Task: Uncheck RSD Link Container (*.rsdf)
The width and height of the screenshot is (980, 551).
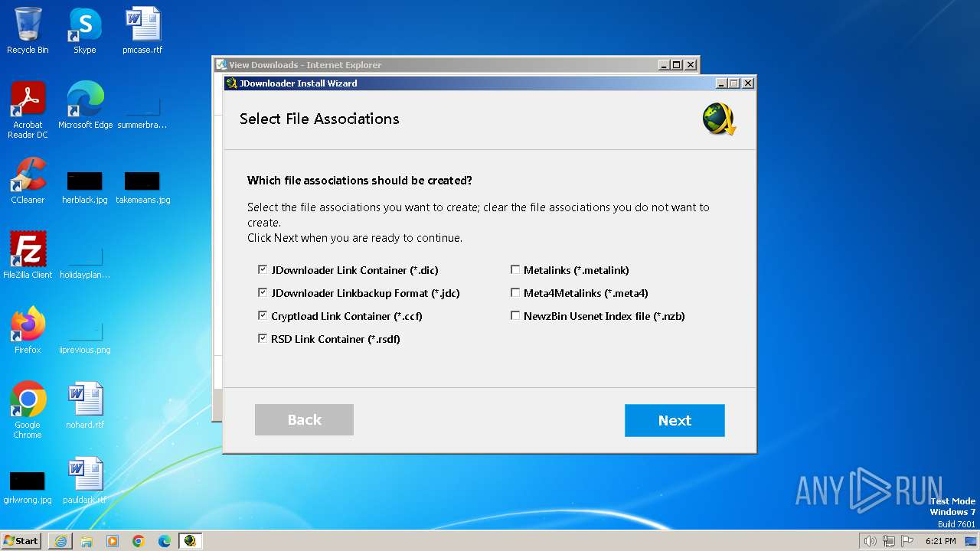Action: [263, 339]
